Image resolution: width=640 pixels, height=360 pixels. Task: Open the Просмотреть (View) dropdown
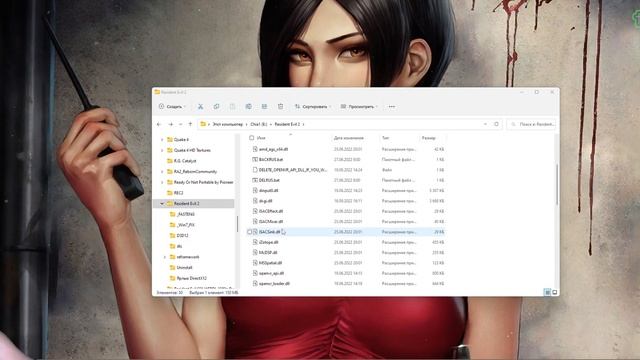pos(359,107)
